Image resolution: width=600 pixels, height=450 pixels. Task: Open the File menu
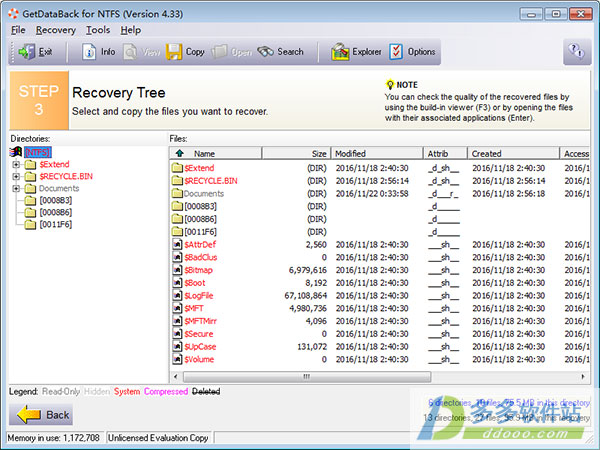point(18,30)
